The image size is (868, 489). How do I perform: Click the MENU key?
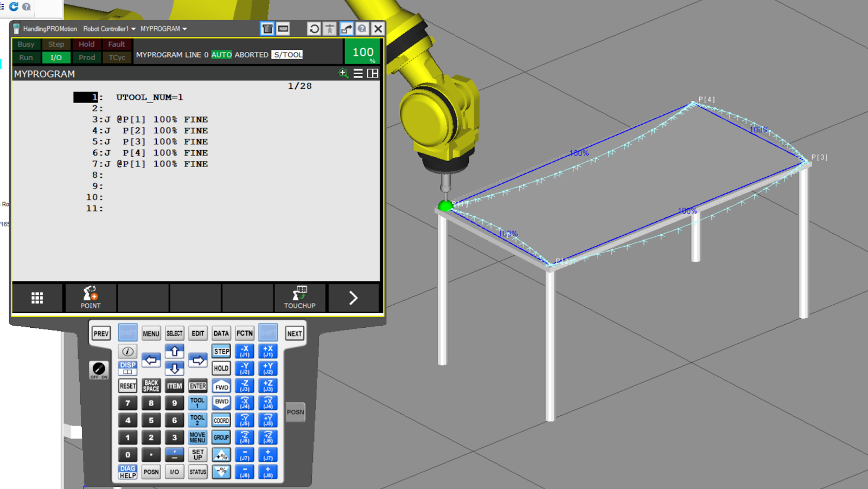click(x=151, y=333)
